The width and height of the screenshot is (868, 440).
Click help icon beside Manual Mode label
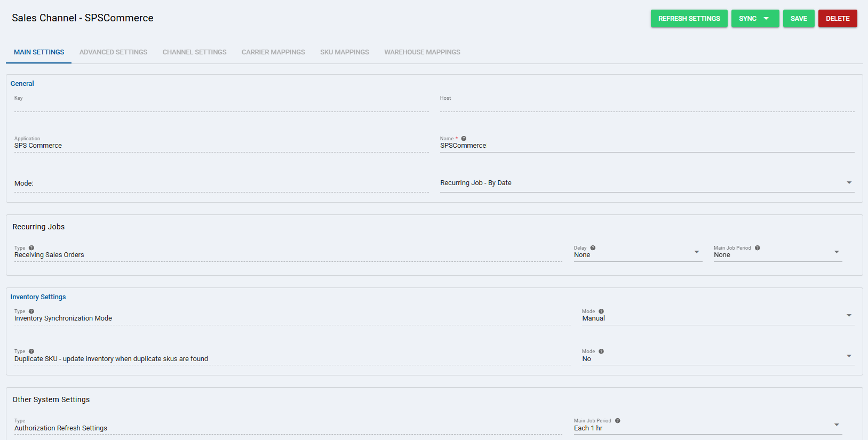coord(601,311)
